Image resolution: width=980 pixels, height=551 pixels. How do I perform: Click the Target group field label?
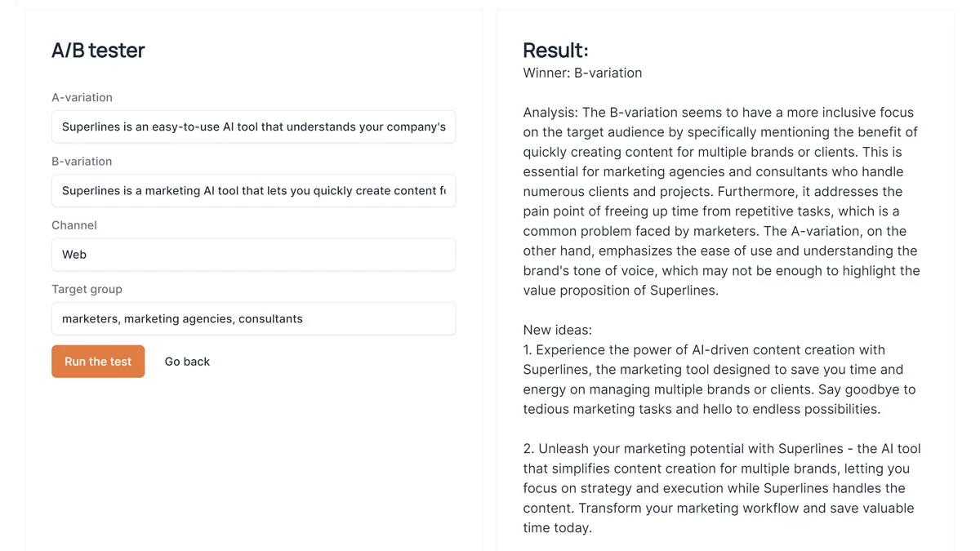point(87,289)
